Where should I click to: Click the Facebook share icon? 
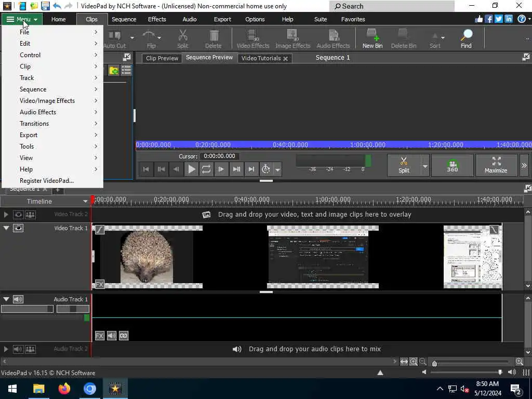tap(488, 19)
